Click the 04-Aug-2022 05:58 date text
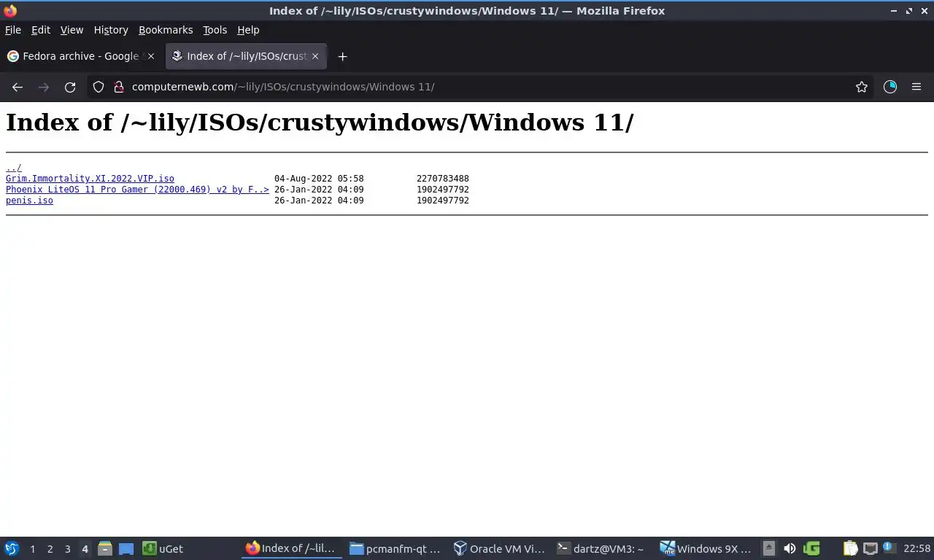This screenshot has height=560, width=934. [319, 179]
